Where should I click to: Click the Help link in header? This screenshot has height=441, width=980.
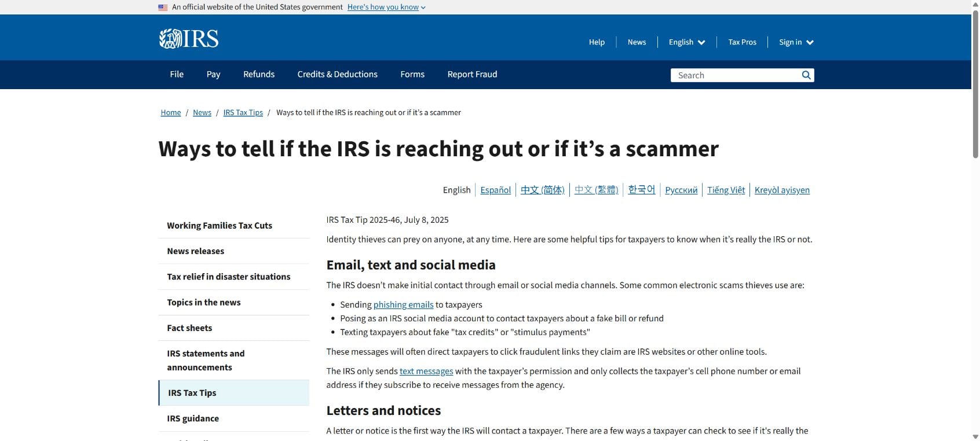(x=597, y=42)
